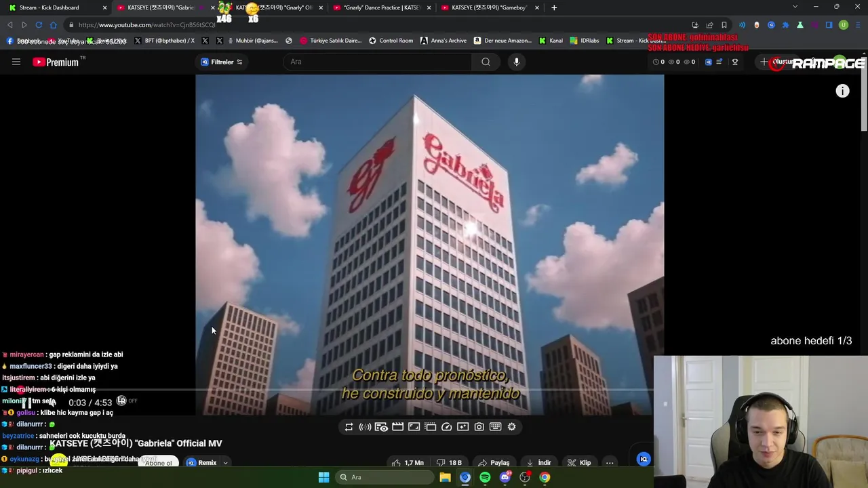868x488 pixels.
Task: Click the volume booster icon in enhancer toolbar
Action: (365, 427)
